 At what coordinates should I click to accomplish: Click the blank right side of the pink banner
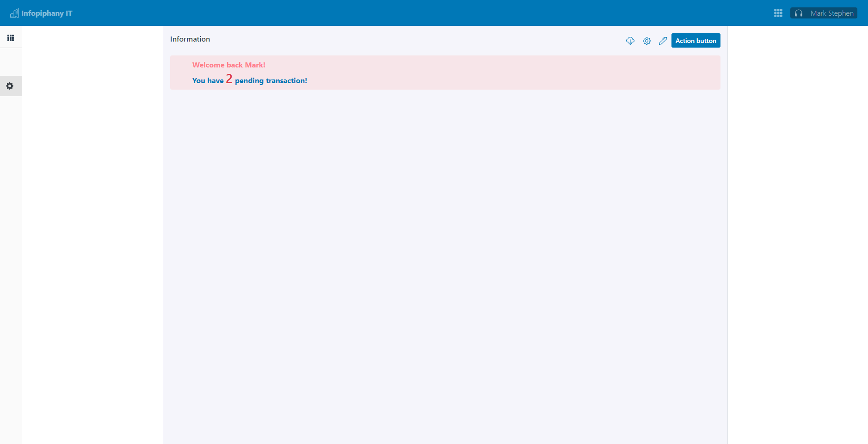555,73
